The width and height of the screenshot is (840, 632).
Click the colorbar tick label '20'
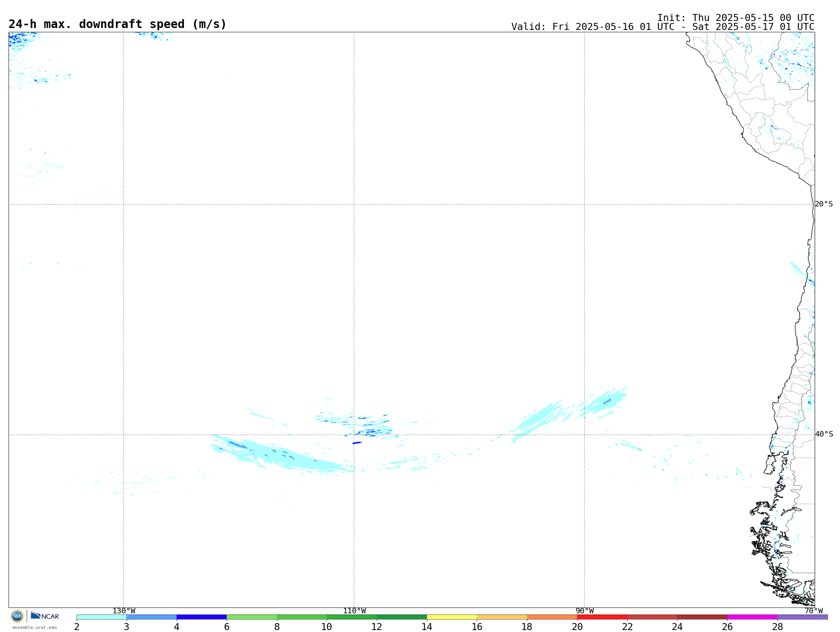pyautogui.click(x=577, y=627)
